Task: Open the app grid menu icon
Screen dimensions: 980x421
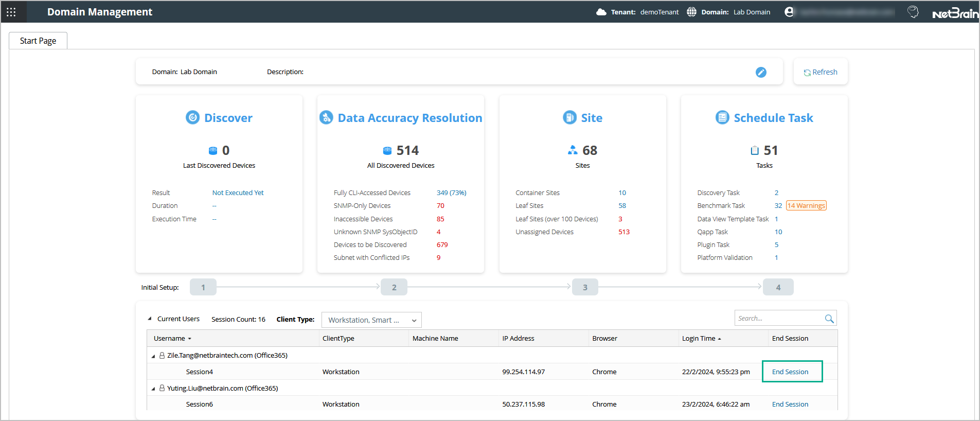Action: pos(11,12)
